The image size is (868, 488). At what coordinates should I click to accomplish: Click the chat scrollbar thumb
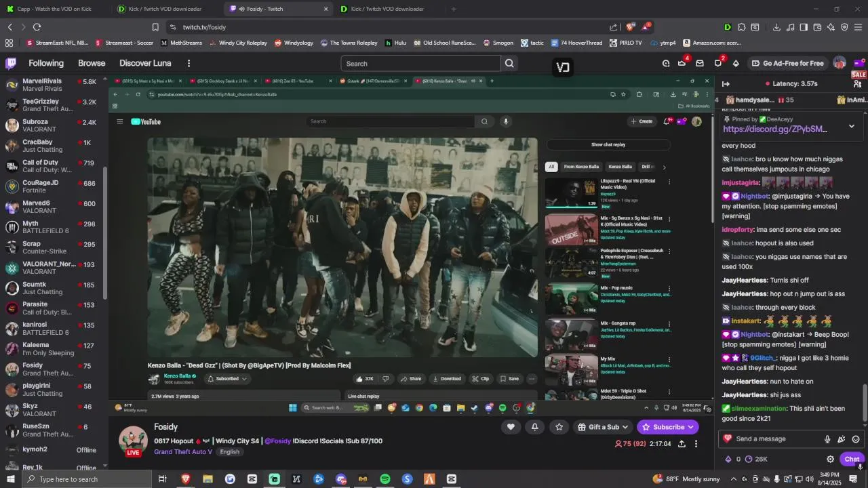pos(865,402)
